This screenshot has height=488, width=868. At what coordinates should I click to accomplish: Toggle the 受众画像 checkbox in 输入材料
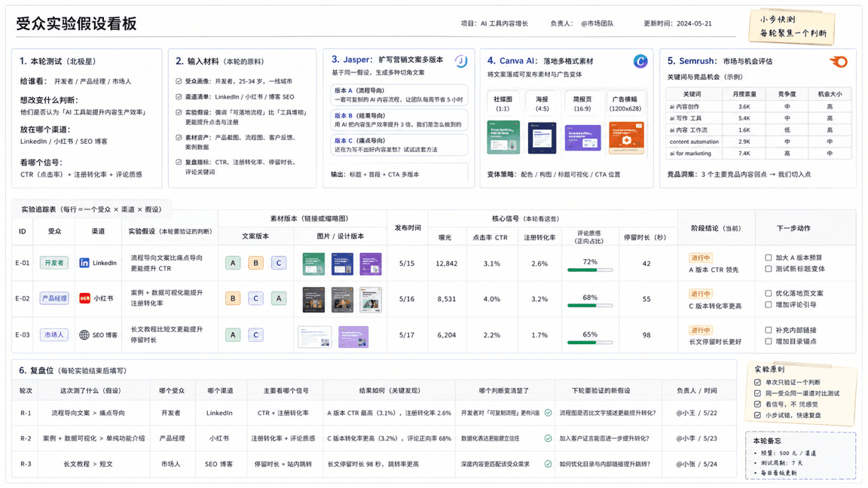pos(179,81)
